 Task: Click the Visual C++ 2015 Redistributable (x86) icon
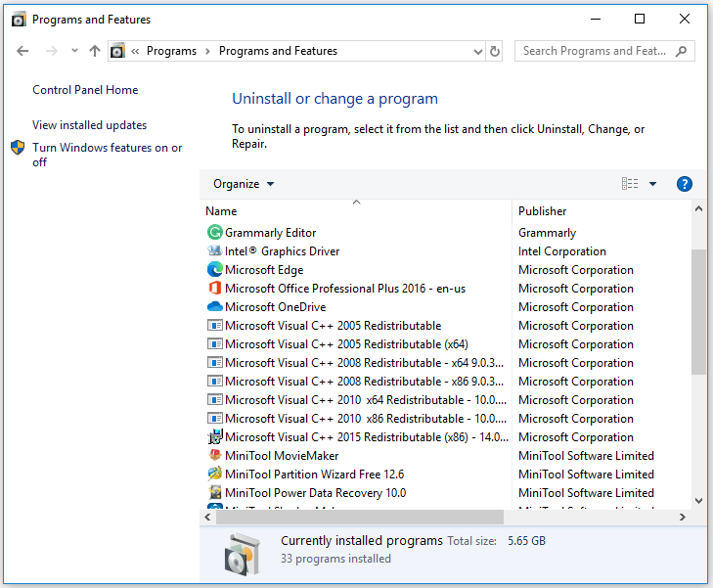[x=214, y=436]
